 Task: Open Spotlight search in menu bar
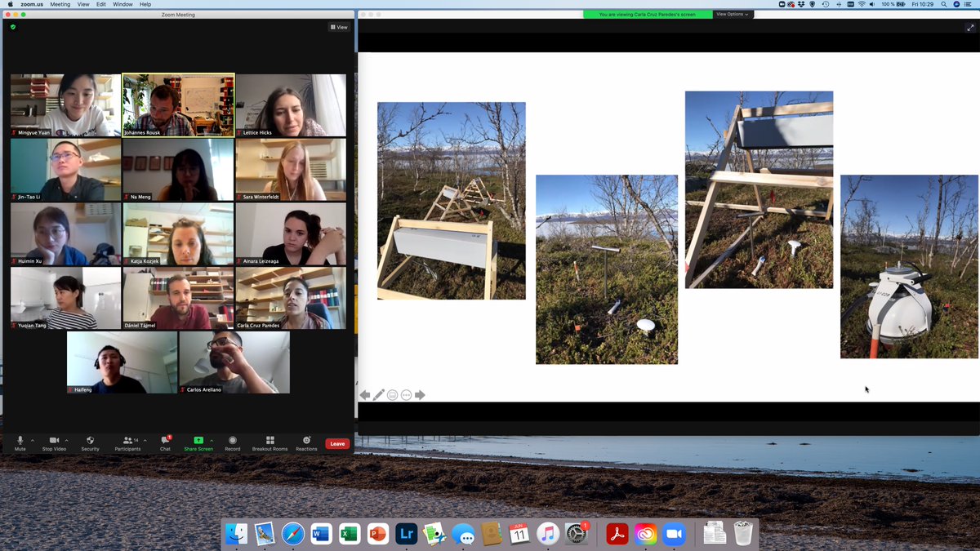pos(944,4)
